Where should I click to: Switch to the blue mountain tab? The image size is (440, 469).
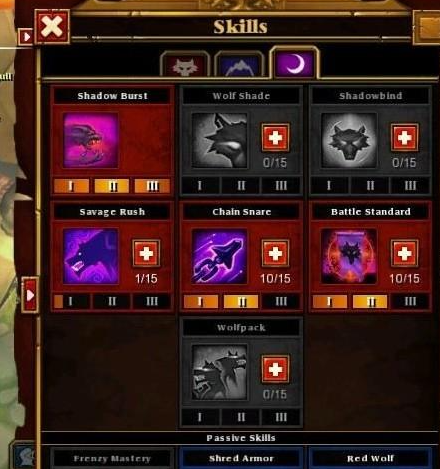pos(239,65)
